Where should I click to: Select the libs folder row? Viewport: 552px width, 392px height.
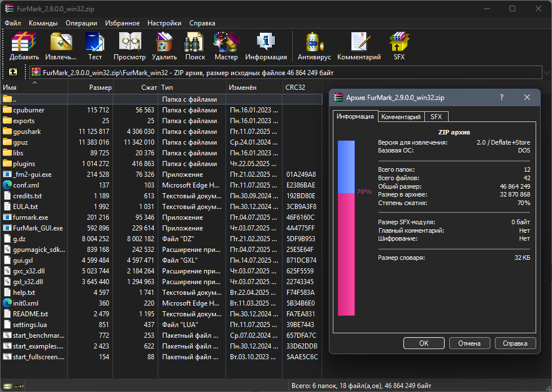click(x=161, y=153)
